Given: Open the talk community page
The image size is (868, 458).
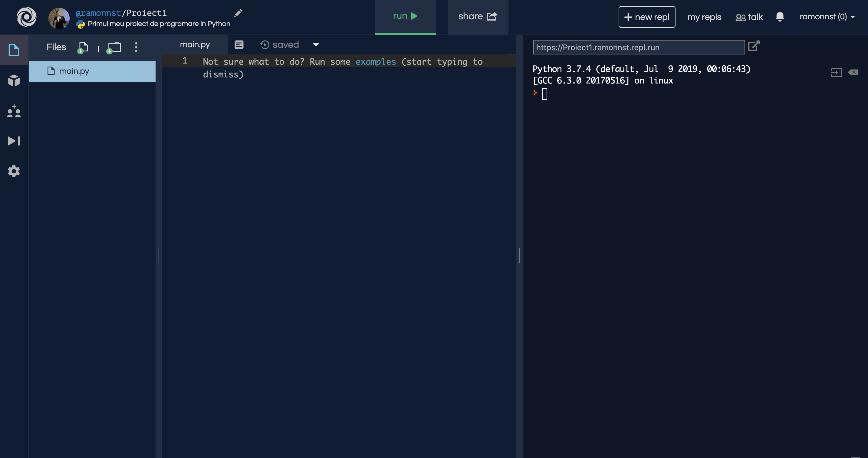Looking at the screenshot, I should click(x=749, y=17).
